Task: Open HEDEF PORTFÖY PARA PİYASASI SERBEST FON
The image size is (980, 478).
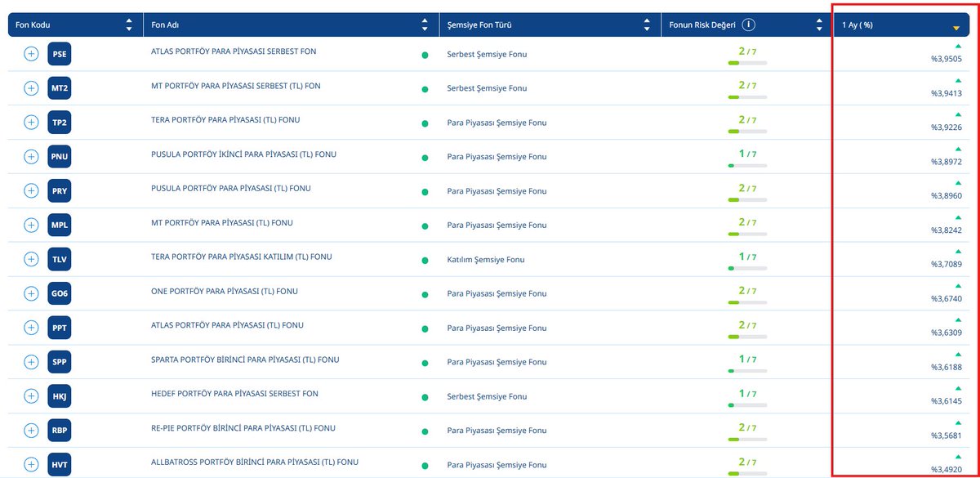Action: pyautogui.click(x=234, y=393)
